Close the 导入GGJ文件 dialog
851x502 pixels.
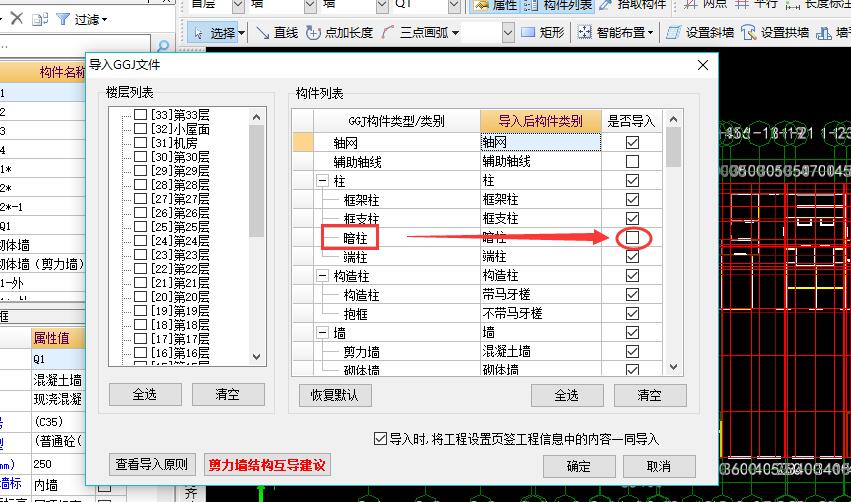click(x=703, y=65)
